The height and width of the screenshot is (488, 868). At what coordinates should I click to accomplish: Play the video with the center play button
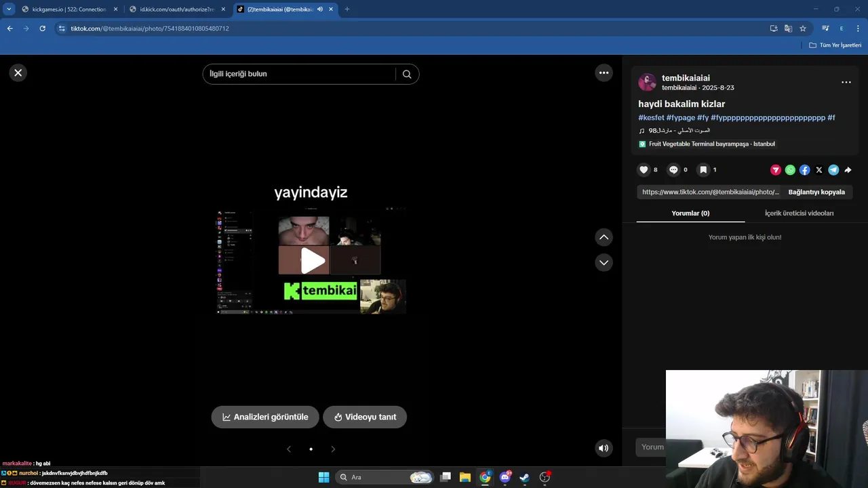tap(312, 260)
